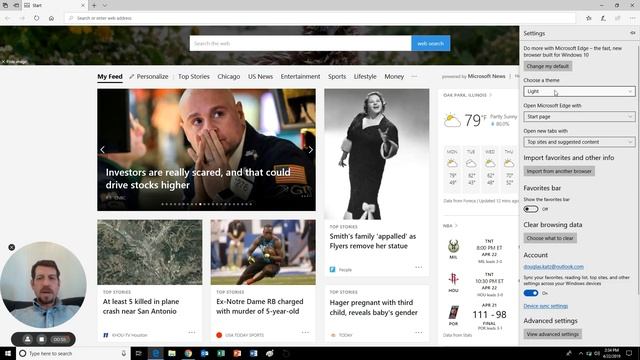640x360 pixels.
Task: Click the Change my default button
Action: [547, 66]
